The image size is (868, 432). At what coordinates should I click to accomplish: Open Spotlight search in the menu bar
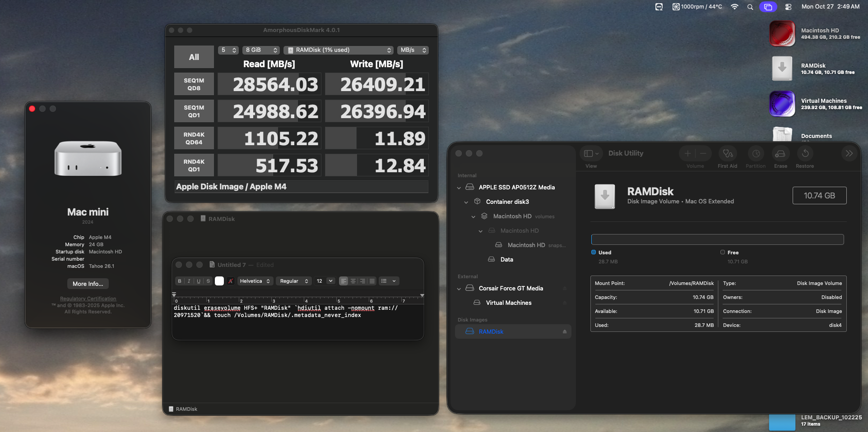750,7
